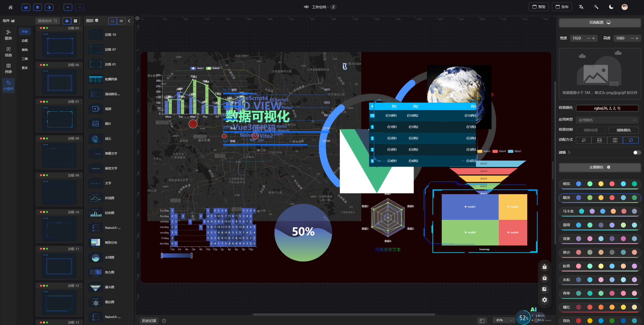
Task: Select the 漏斗图 layer icon
Action: 96,287
